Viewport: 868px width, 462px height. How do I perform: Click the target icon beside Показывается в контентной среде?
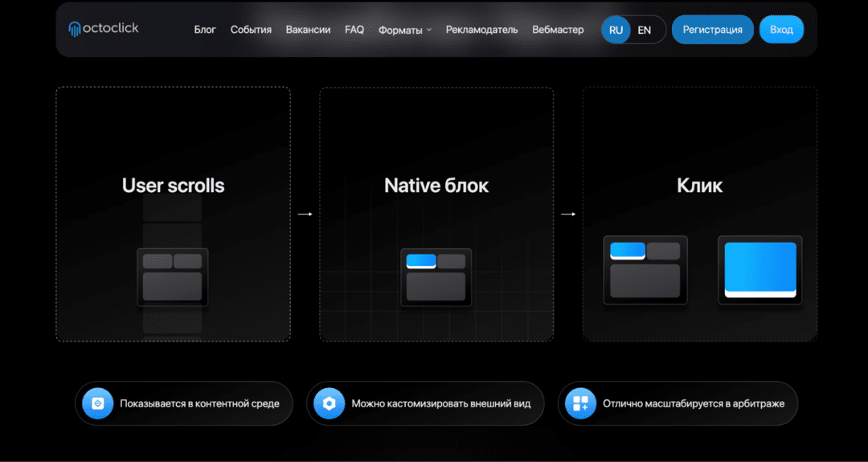pos(98,403)
